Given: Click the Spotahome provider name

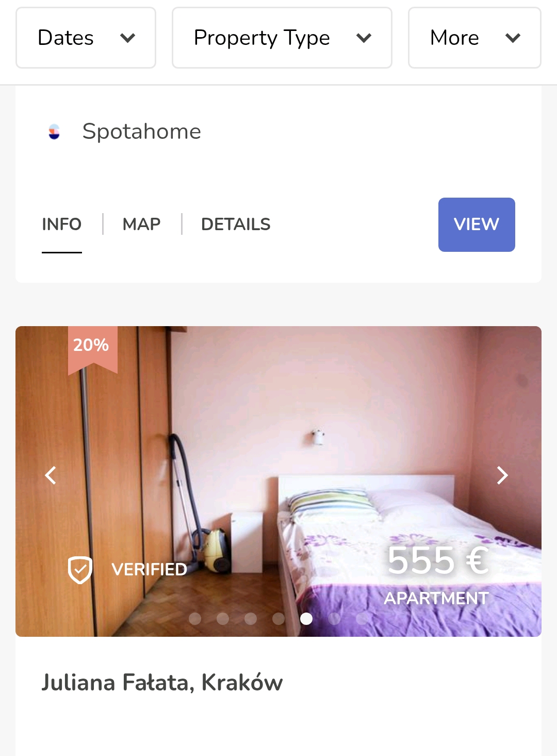Looking at the screenshot, I should click(142, 132).
